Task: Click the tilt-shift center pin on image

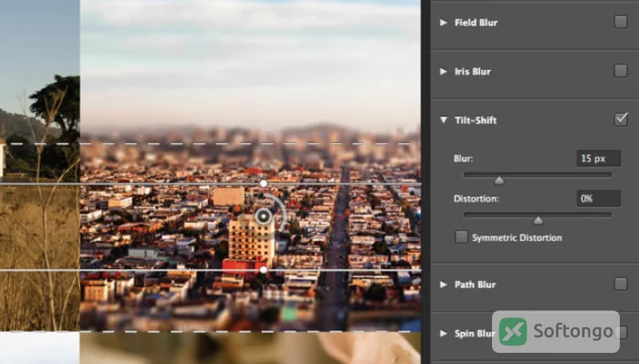Action: coord(264,216)
